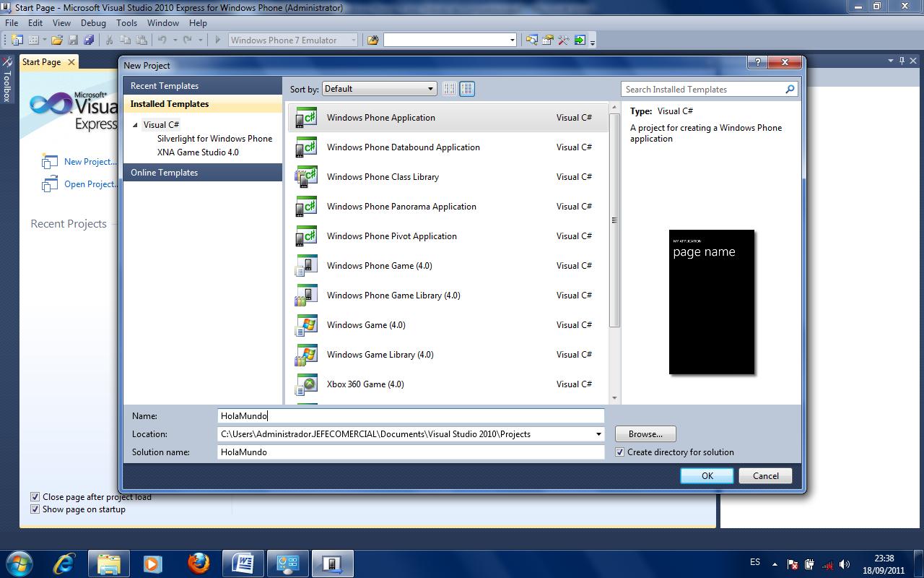Collapse the Visual C# tree node
Viewport: 924px width, 578px height.
(x=135, y=125)
